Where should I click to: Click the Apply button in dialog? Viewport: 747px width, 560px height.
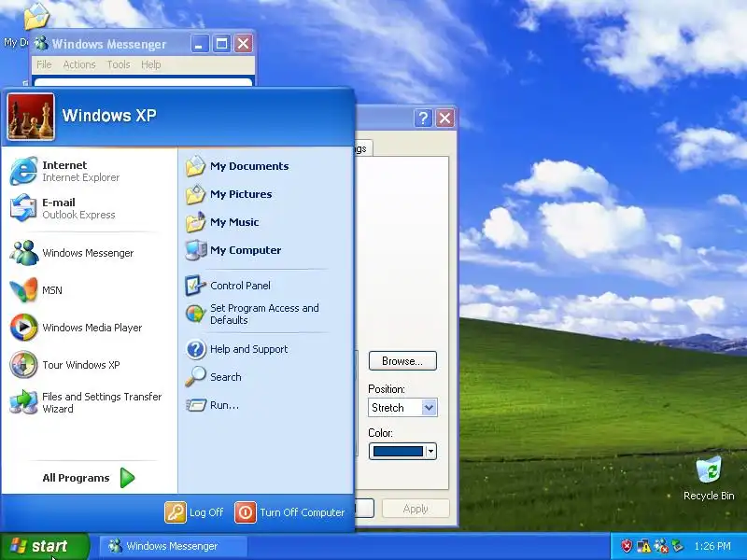(x=416, y=509)
